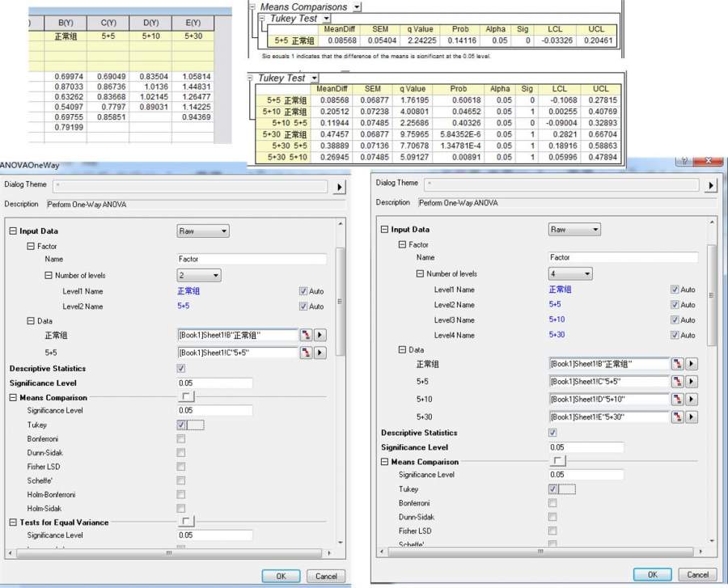
Task: Open flyout arrow button next to 5+10 data range
Action: coord(692,400)
